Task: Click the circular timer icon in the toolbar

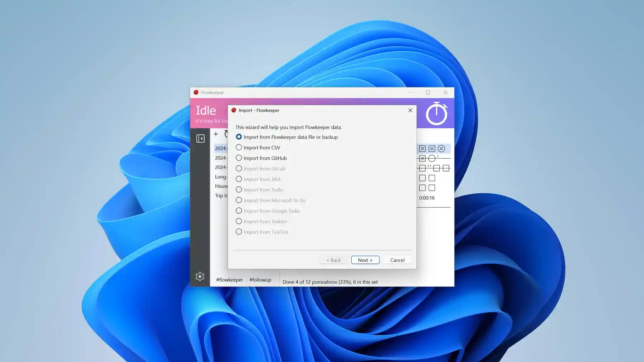Action: (x=226, y=134)
